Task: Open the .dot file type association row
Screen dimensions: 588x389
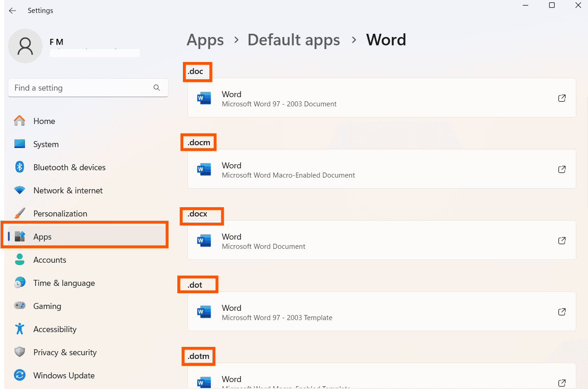Action: point(382,311)
